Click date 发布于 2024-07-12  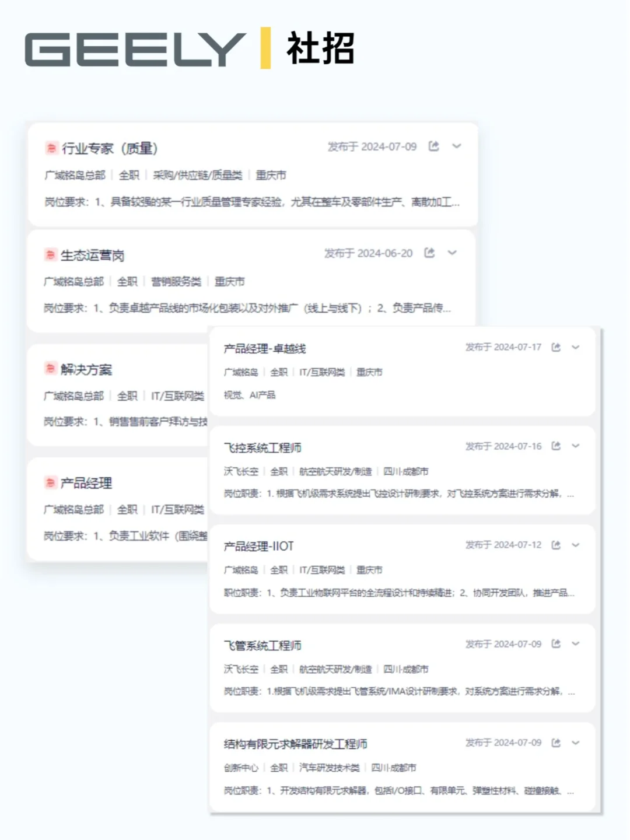(503, 545)
